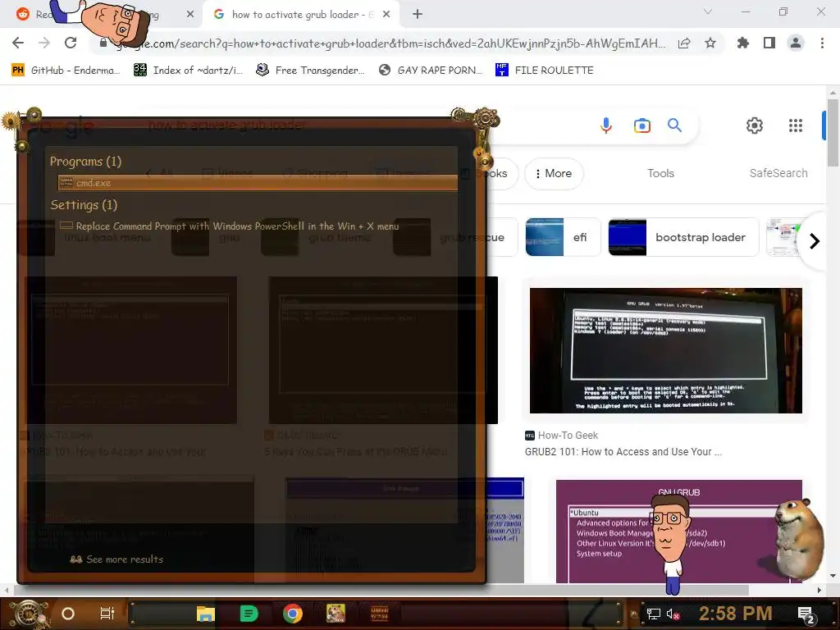Launch cmd.exe from Programs results

(x=258, y=183)
